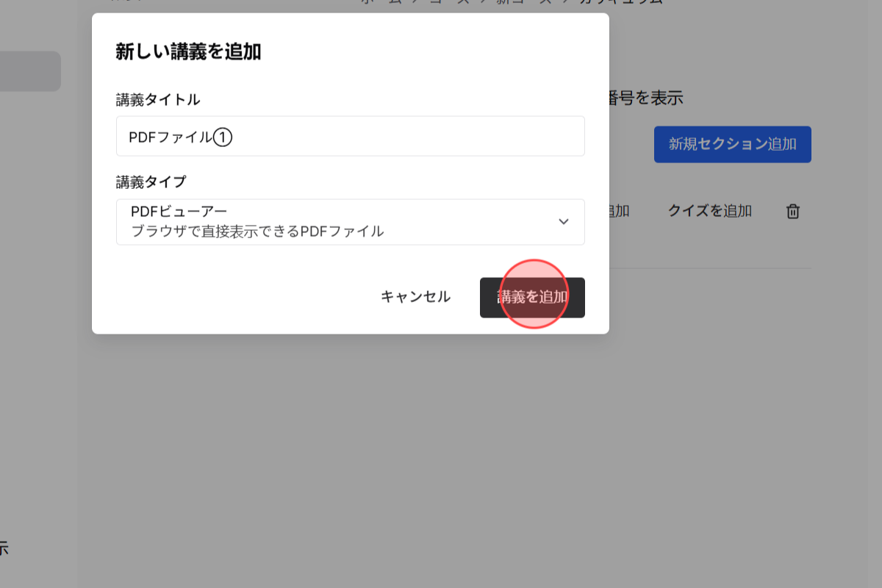Navigate to カリキュラム in the breadcrumb
This screenshot has height=588, width=882.
(621, 2)
